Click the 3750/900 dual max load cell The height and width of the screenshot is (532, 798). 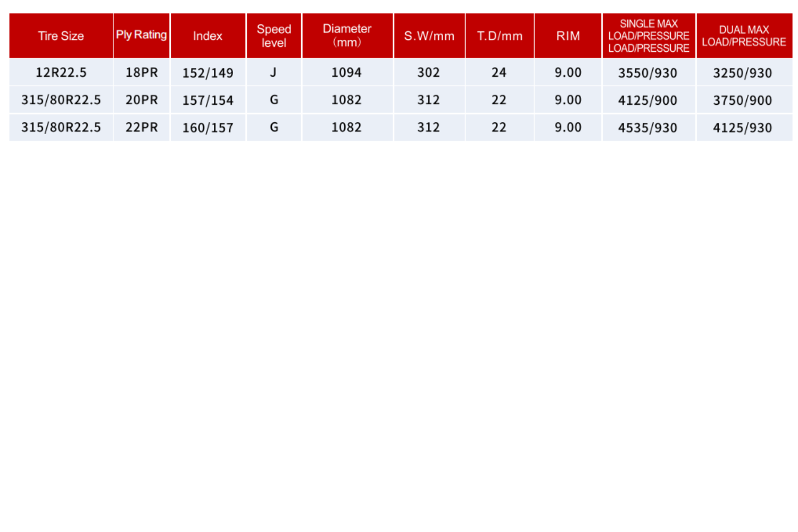pyautogui.click(x=743, y=100)
